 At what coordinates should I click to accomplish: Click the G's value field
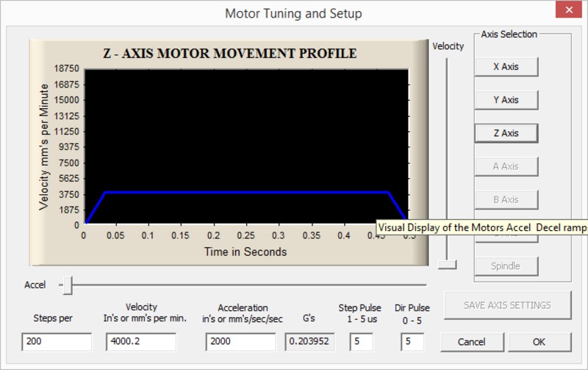[309, 341]
